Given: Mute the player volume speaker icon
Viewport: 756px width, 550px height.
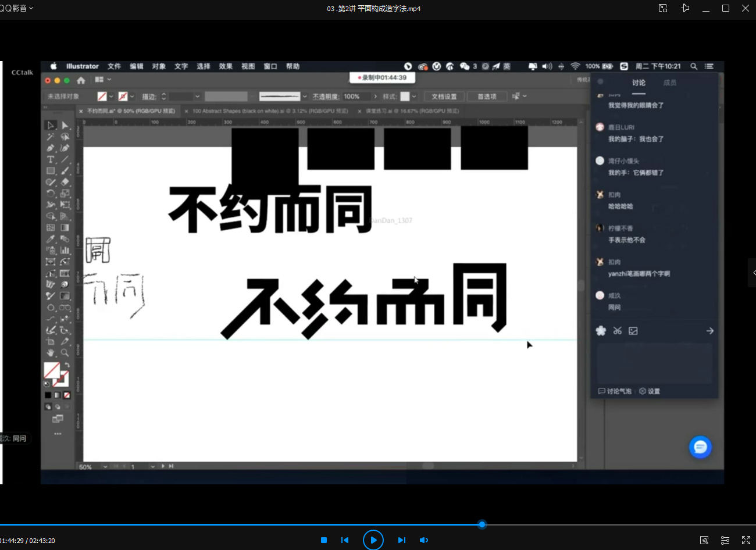Looking at the screenshot, I should [x=424, y=540].
